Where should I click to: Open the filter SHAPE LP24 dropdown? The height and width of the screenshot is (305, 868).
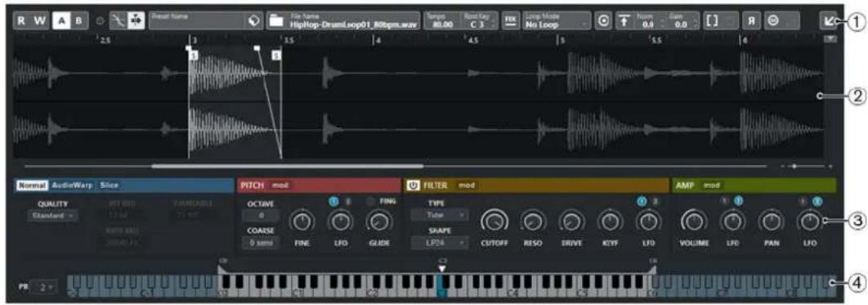440,243
